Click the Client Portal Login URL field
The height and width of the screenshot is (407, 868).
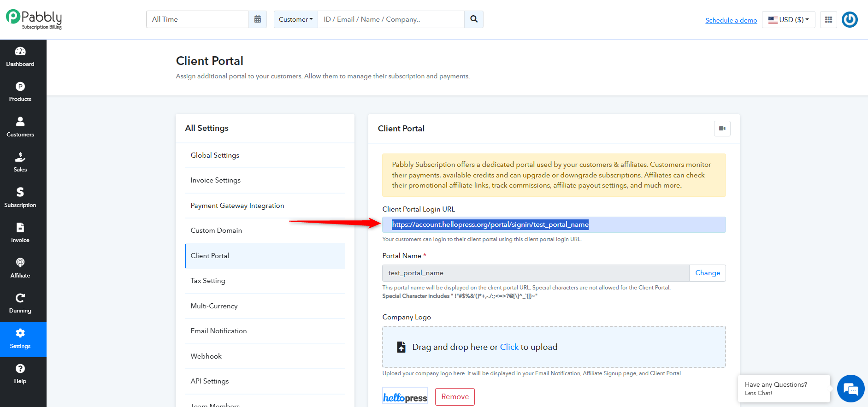click(x=554, y=225)
